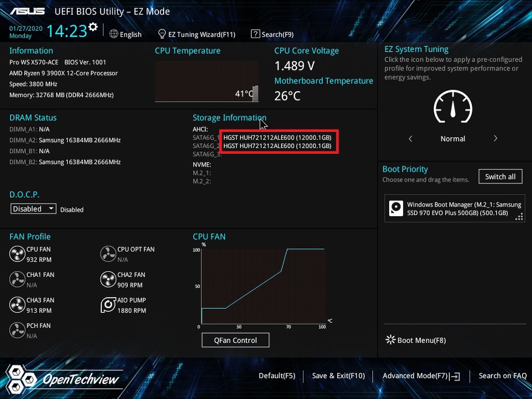Screen dimensions: 532x399
Task: Click the Speed: 3800 MHz text
Action: (x=34, y=84)
